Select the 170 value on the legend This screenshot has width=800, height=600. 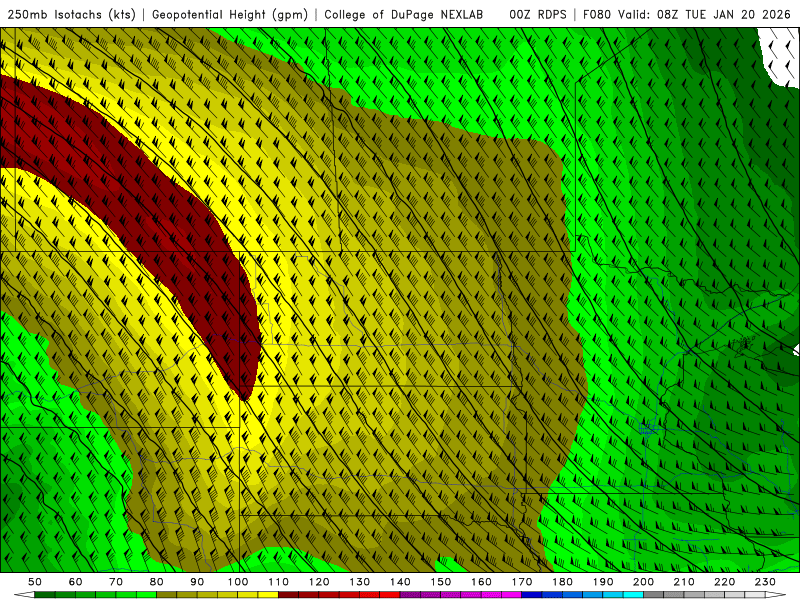[x=522, y=582]
